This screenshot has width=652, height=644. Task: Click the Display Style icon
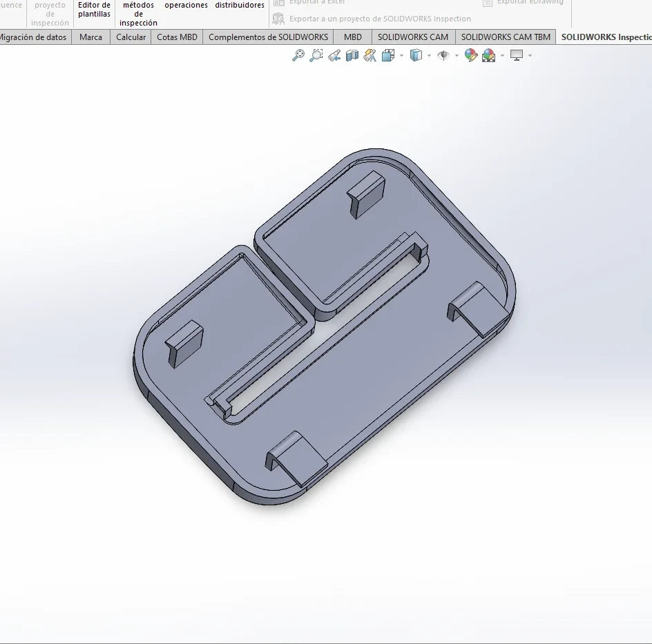416,55
